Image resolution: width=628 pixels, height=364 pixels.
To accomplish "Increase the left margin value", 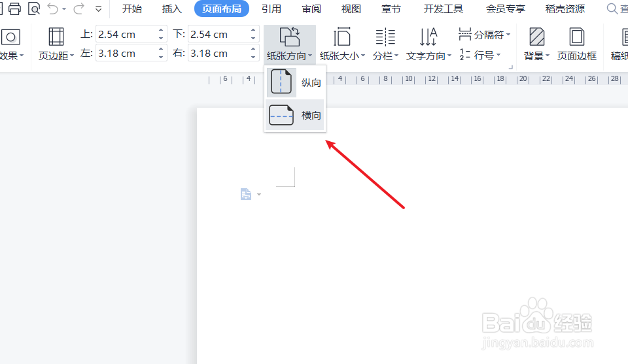I will [x=161, y=49].
